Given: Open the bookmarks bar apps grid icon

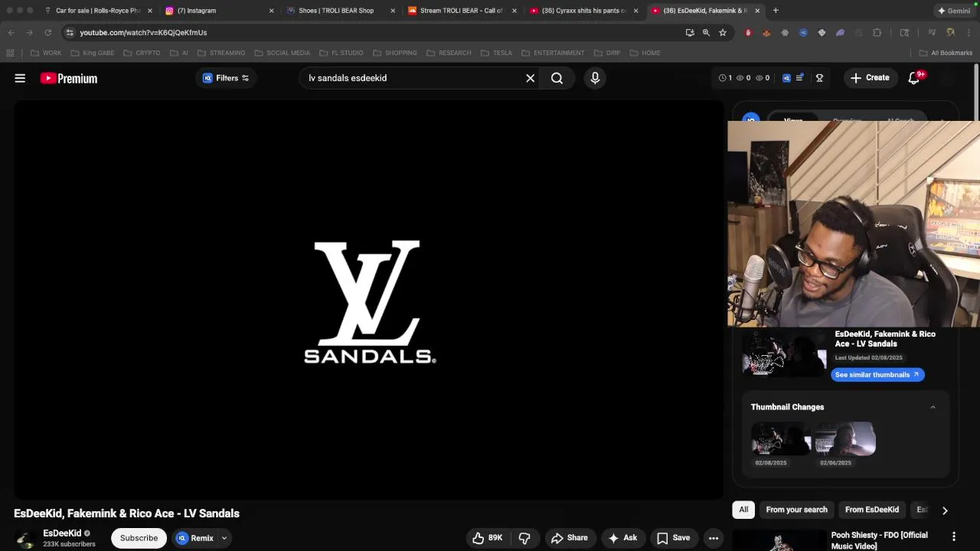Looking at the screenshot, I should coord(10,53).
